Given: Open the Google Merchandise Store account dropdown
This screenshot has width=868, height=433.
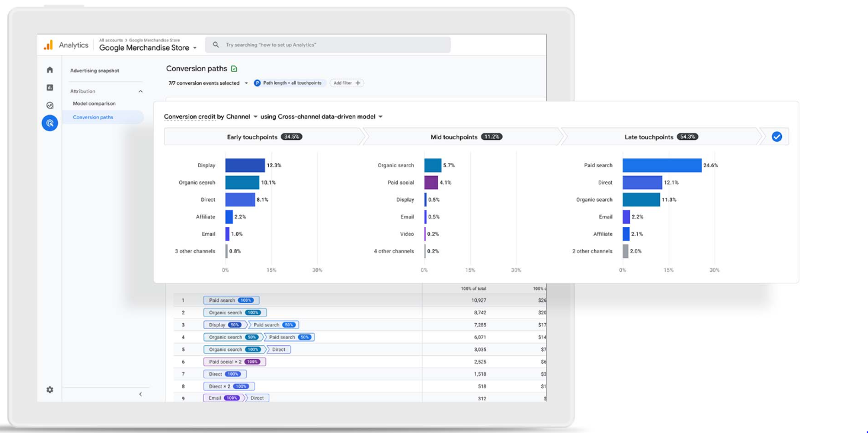Looking at the screenshot, I should [x=148, y=48].
